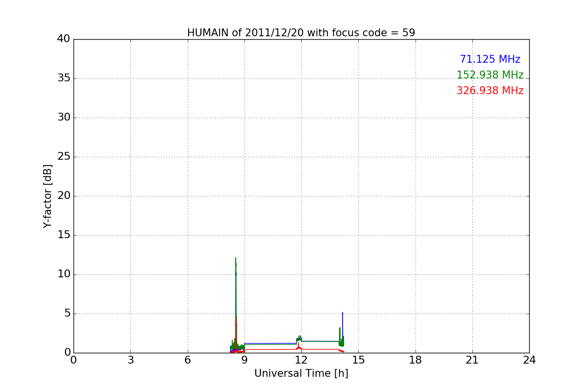Click y-axis tick label 20

[64, 196]
